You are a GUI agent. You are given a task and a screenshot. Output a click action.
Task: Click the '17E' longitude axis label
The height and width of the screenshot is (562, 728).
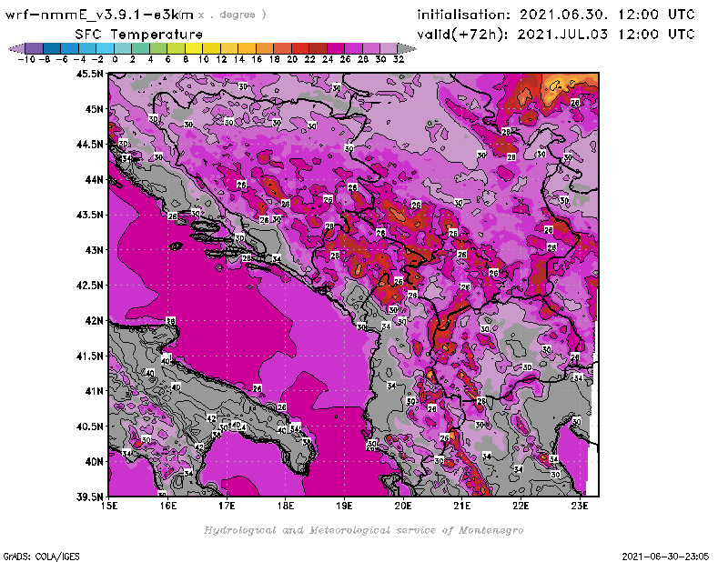pos(227,506)
